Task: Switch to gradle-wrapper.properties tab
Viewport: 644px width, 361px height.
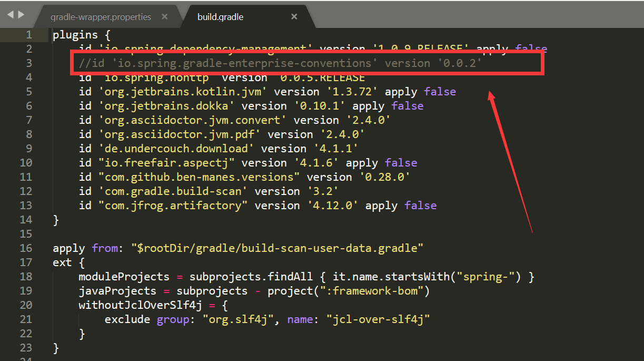Action: tap(101, 17)
